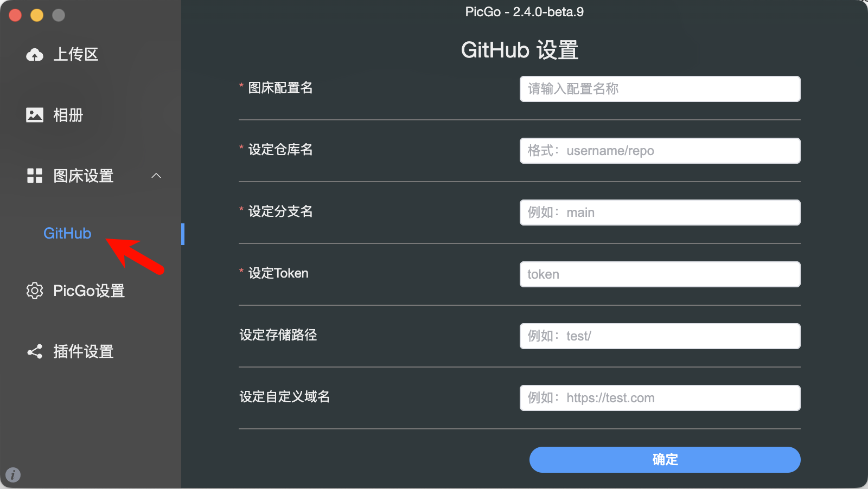Viewport: 868px width, 489px height.
Task: Click the 插件设置 share icon
Action: [x=34, y=351]
